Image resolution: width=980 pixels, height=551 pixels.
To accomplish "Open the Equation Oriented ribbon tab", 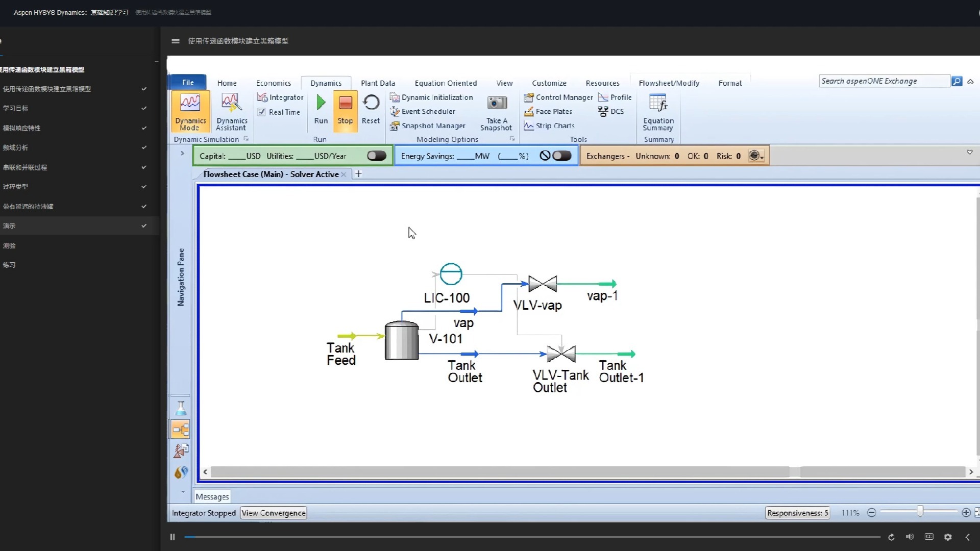I will [445, 82].
